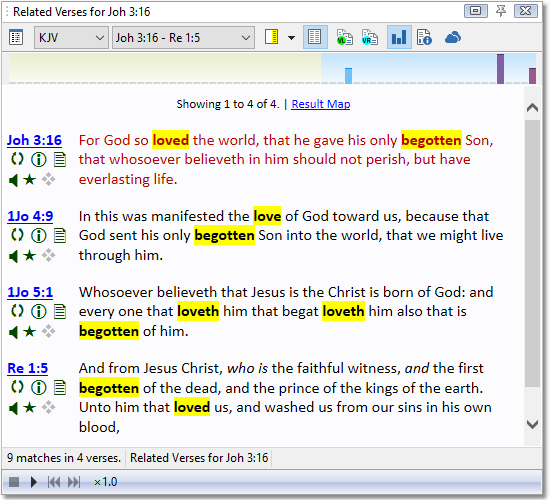The width and height of the screenshot is (550, 502).
Task: Click the gray cross-reference icon for Joh 3:16
Action: [48, 180]
